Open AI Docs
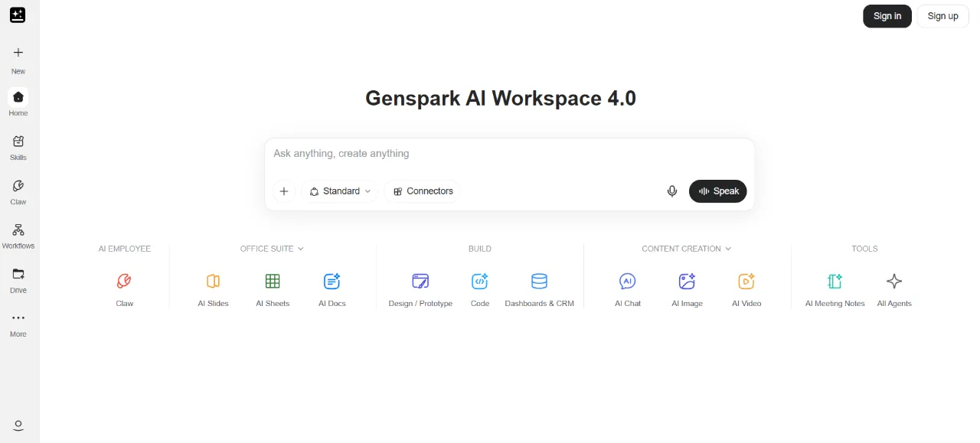This screenshot has width=980, height=443. click(332, 289)
